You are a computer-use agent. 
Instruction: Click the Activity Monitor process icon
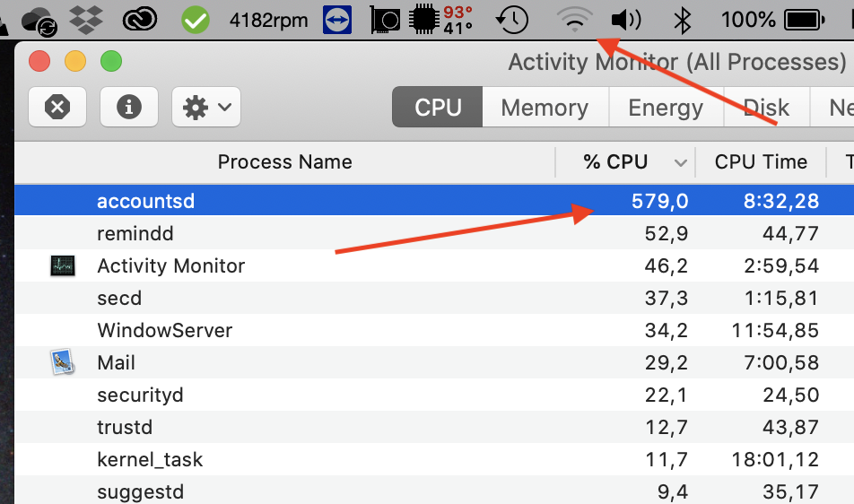click(x=62, y=265)
